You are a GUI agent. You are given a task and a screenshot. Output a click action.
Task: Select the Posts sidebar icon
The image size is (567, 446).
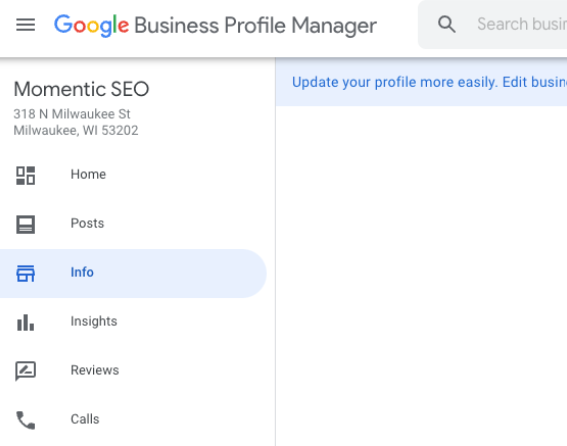[x=25, y=224]
